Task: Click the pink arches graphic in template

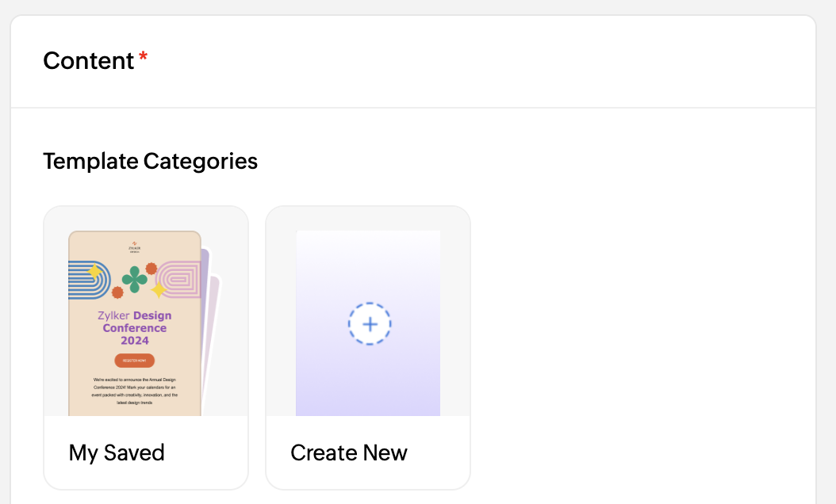Action: [x=180, y=279]
